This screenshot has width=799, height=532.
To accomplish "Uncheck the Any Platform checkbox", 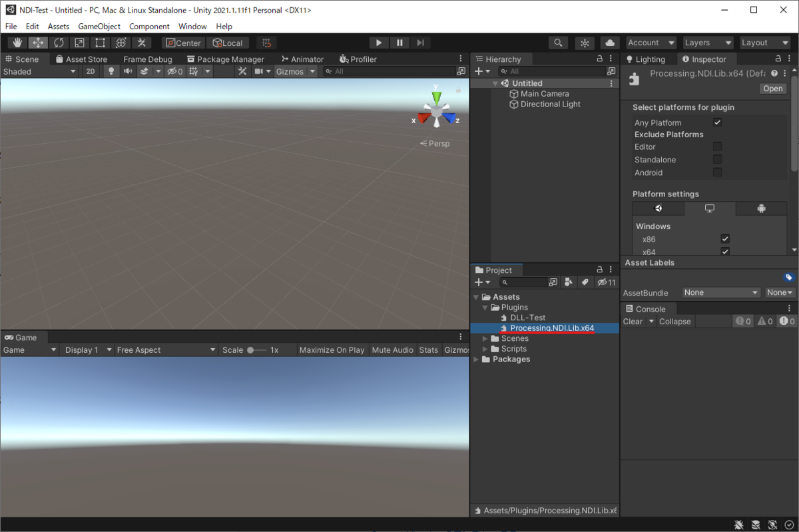I will 717,123.
